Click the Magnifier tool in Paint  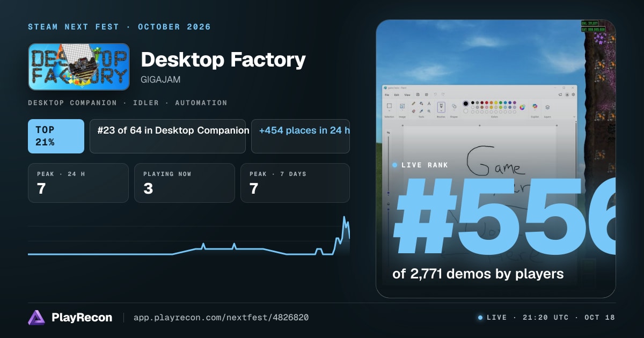click(x=429, y=111)
